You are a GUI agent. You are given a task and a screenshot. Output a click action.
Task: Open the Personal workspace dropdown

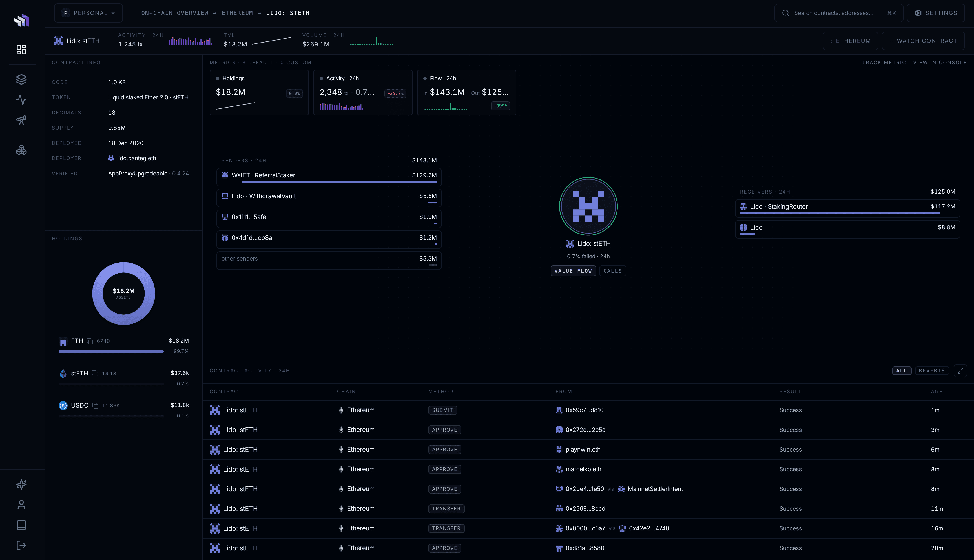88,13
